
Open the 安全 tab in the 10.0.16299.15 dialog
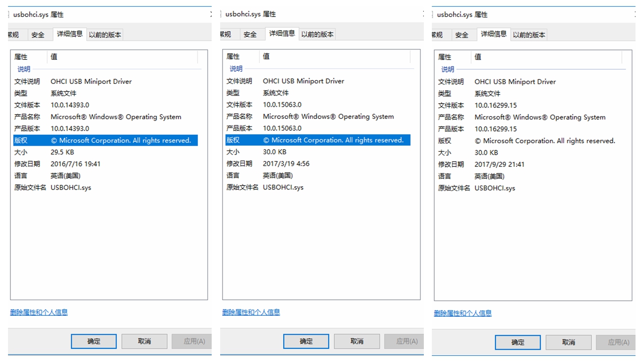pos(462,35)
